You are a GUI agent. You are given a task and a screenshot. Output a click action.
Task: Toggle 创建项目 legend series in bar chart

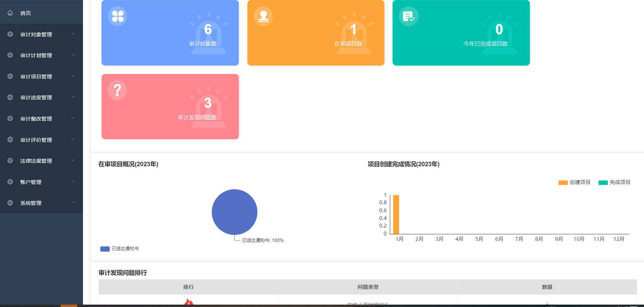(x=574, y=182)
